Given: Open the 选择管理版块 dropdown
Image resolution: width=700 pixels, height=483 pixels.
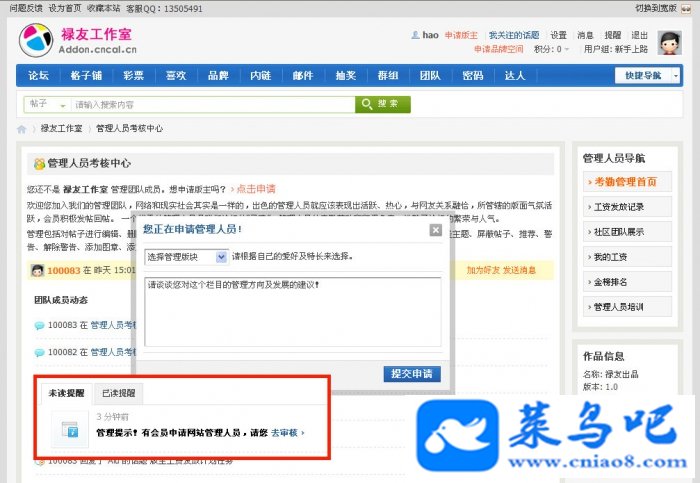Looking at the screenshot, I should (x=186, y=257).
